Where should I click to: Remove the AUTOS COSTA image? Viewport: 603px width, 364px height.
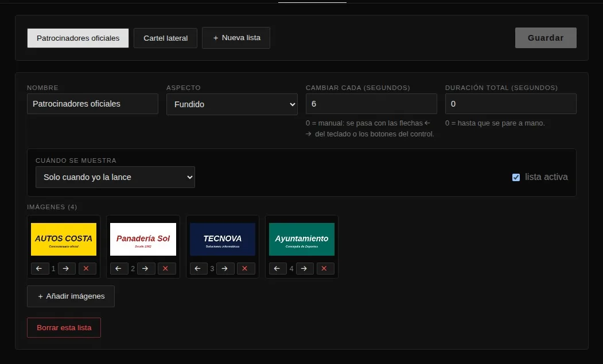[87, 268]
